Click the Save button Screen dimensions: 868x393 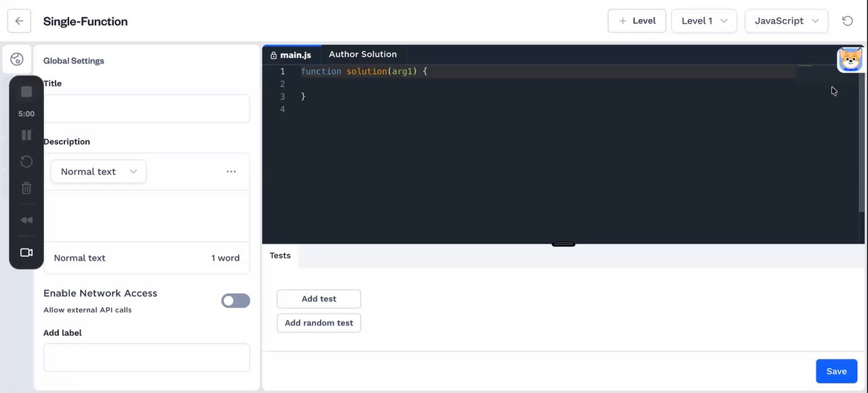coord(836,371)
